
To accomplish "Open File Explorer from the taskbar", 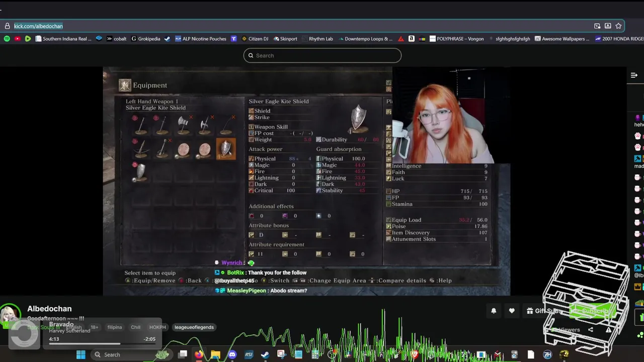I will [x=215, y=354].
